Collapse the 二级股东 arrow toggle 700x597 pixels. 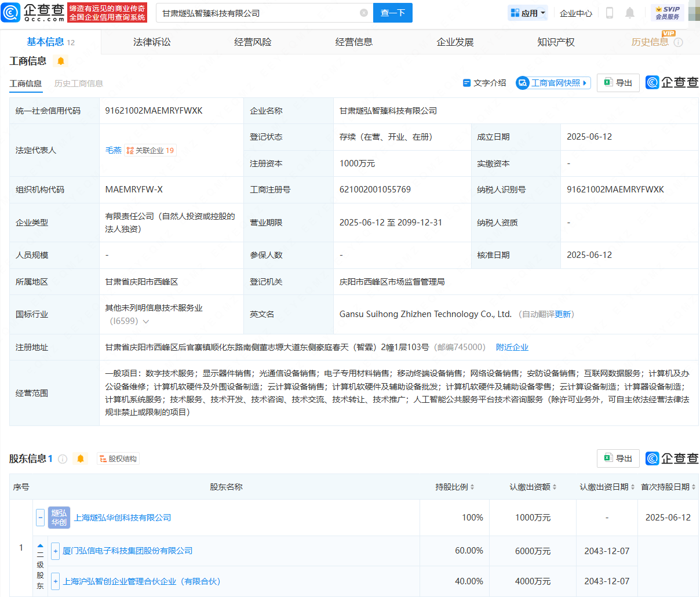pyautogui.click(x=40, y=546)
